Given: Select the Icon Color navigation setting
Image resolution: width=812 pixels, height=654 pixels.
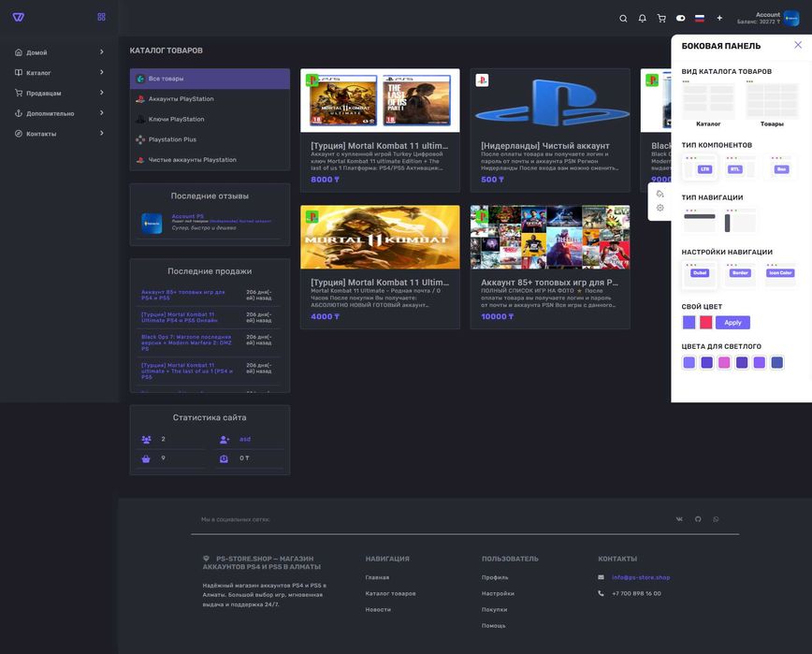Looking at the screenshot, I should pyautogui.click(x=781, y=274).
